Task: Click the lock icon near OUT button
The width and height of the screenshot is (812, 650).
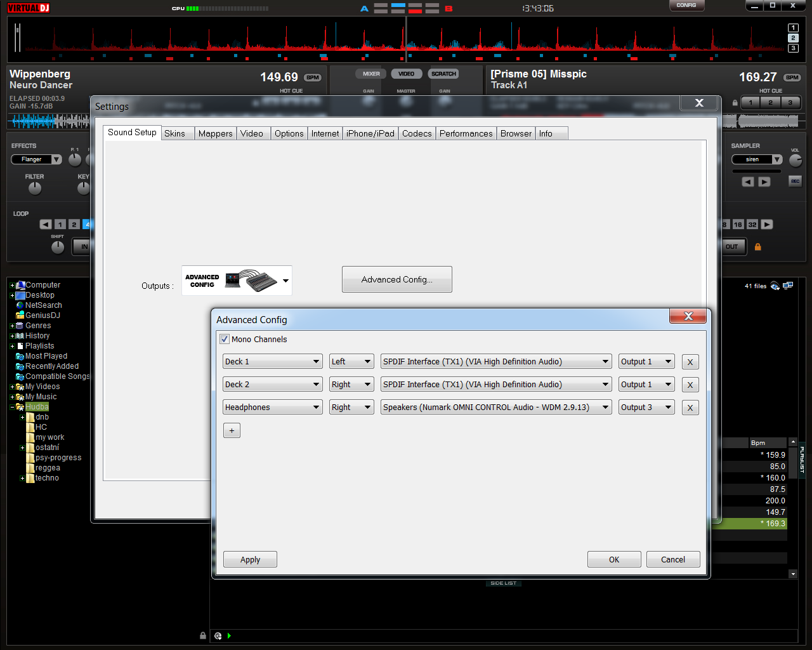Action: (757, 247)
